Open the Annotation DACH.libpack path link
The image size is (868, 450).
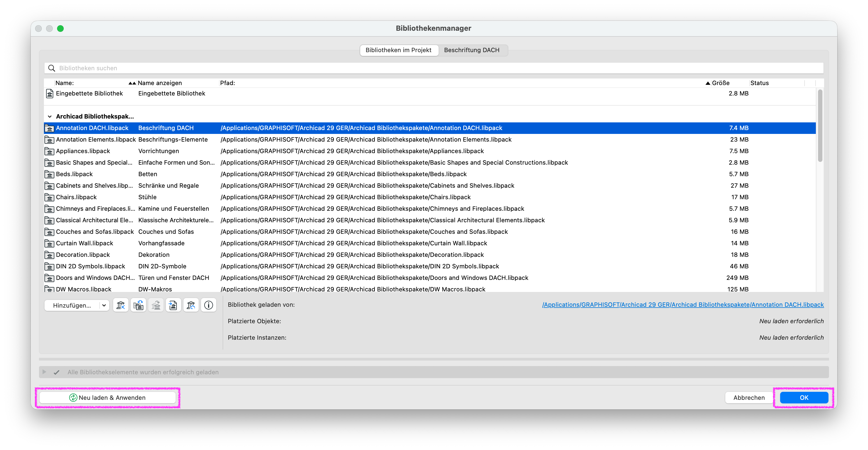pyautogui.click(x=683, y=305)
